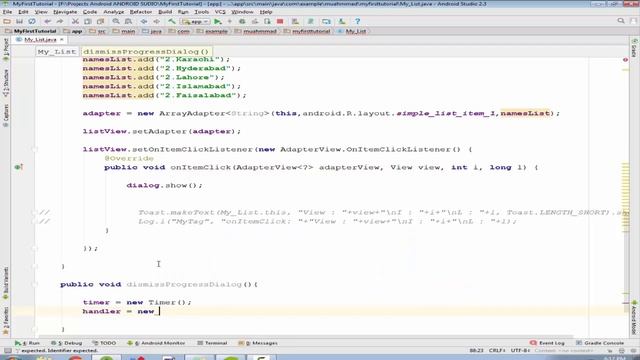
Task: Toggle the Terminal tool window
Action: click(x=212, y=343)
